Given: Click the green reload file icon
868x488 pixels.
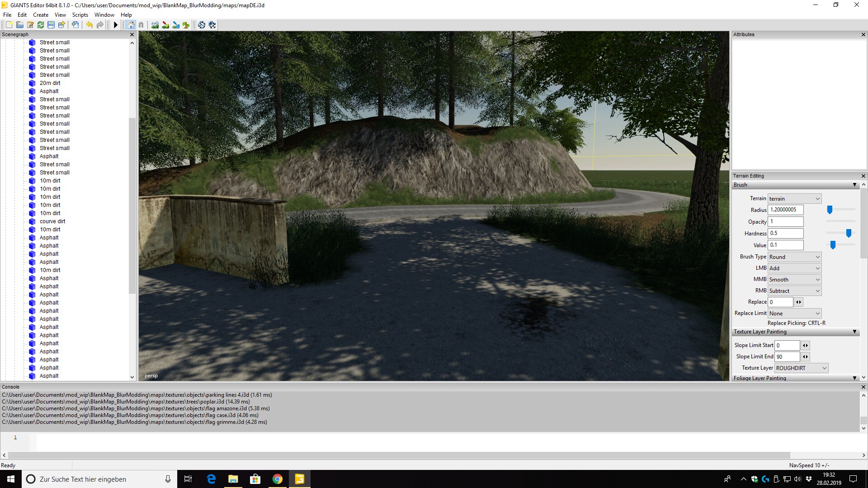Looking at the screenshot, I should pos(41,25).
